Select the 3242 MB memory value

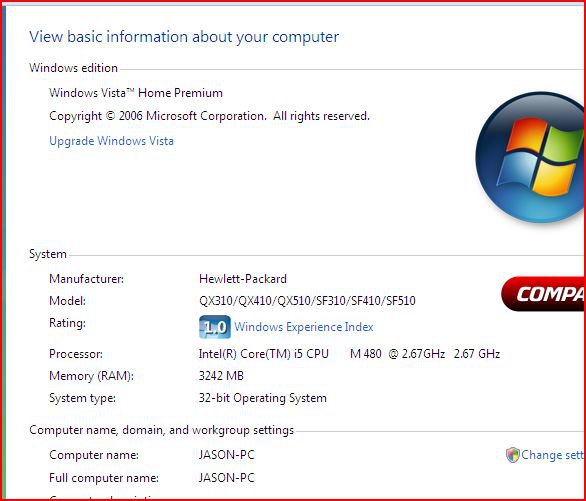221,375
